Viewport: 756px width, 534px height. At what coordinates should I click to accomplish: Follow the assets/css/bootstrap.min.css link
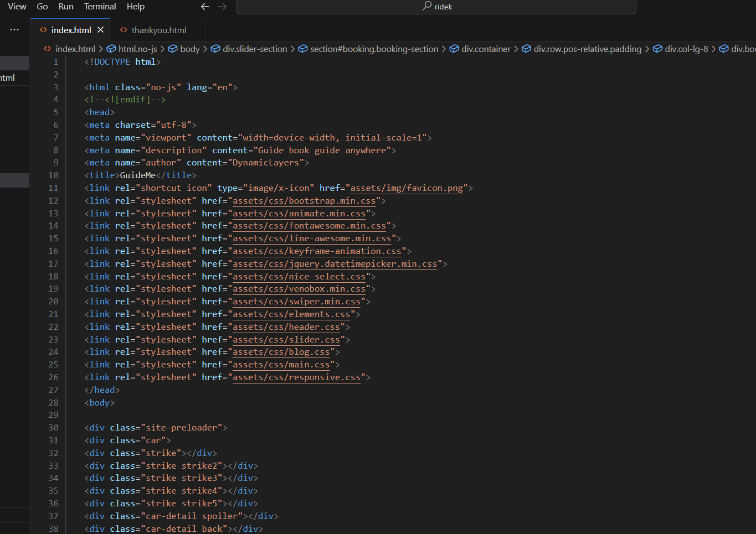pyautogui.click(x=304, y=201)
